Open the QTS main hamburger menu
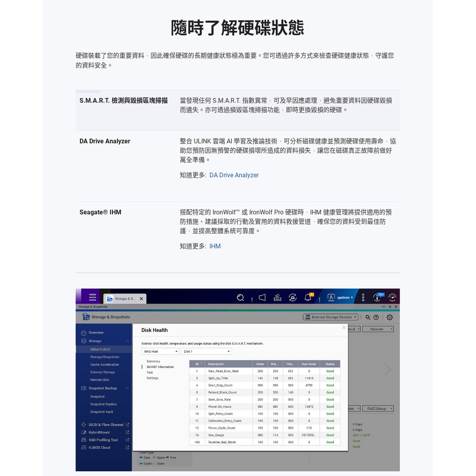 pyautogui.click(x=92, y=297)
